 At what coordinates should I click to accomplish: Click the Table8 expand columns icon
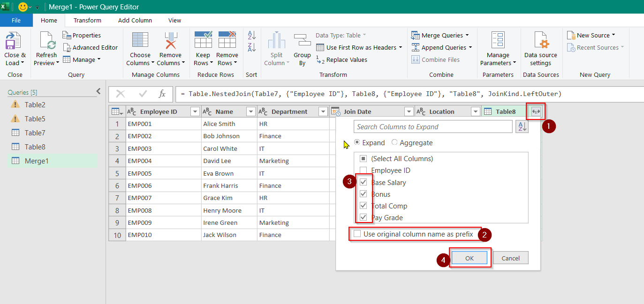coord(536,111)
